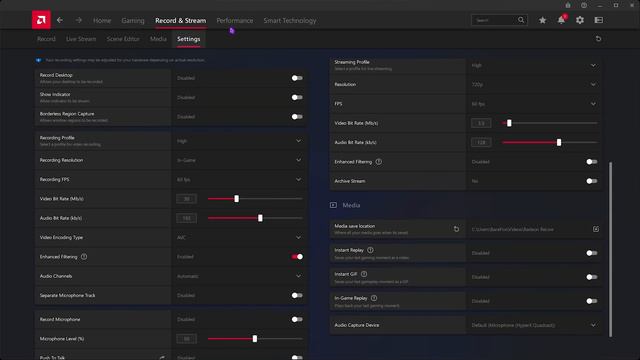Screen dimensions: 640x360
Task: Enable Instant Replay toggle
Action: coord(592,253)
